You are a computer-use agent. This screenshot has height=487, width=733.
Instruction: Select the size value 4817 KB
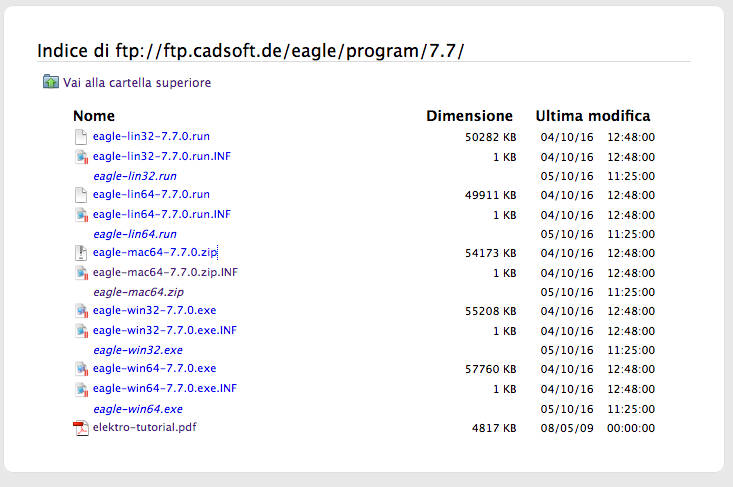(494, 428)
